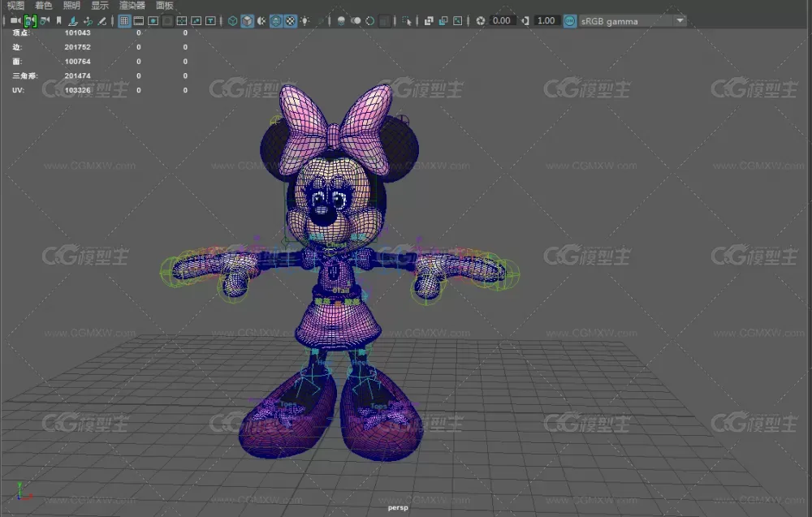The height and width of the screenshot is (517, 812).
Task: Enable Smooth Shade All cube icon
Action: (x=248, y=21)
